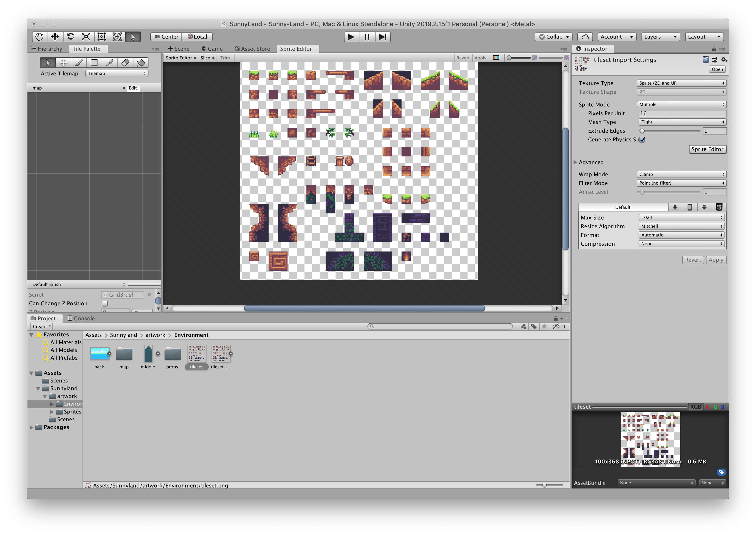The image size is (756, 535).
Task: Open Wrap Mode dropdown
Action: pos(682,174)
